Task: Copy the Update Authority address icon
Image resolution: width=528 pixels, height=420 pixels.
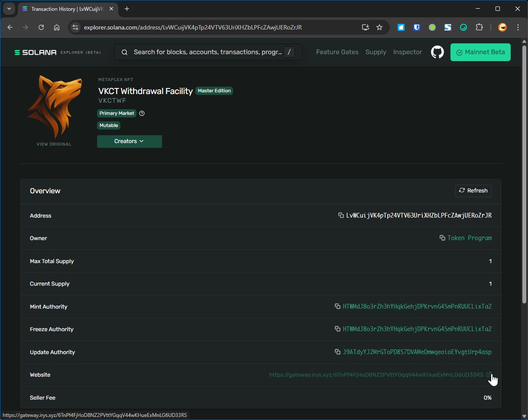Action: (x=337, y=352)
